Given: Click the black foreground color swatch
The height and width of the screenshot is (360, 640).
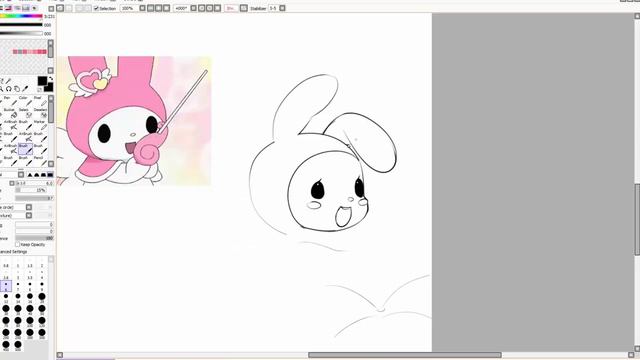Looking at the screenshot, I should (42, 80).
